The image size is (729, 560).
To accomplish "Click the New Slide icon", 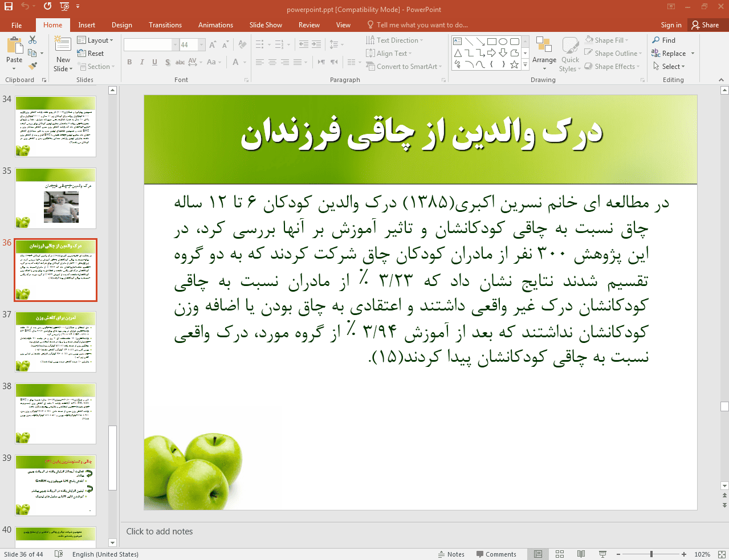I will [x=63, y=43].
